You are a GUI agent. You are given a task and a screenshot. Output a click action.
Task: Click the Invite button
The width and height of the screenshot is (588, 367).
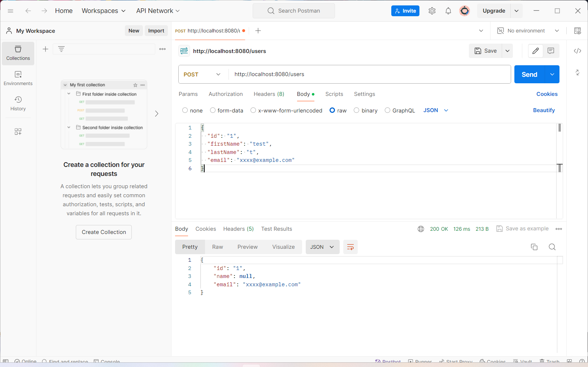pyautogui.click(x=405, y=11)
